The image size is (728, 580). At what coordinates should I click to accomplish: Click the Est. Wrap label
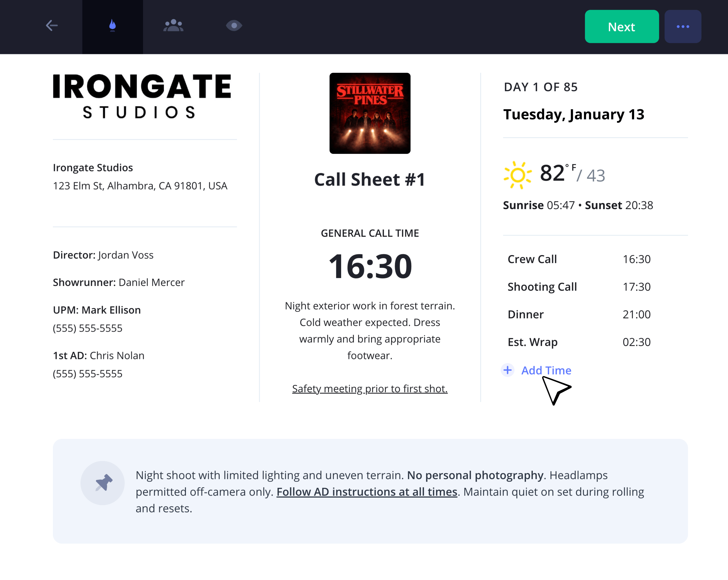point(533,343)
